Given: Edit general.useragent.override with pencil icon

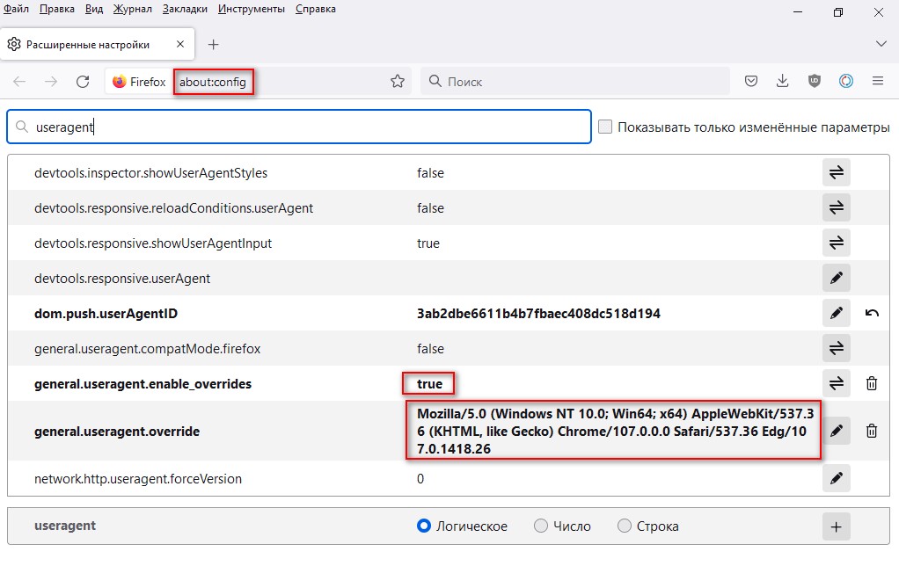Looking at the screenshot, I should 836,431.
